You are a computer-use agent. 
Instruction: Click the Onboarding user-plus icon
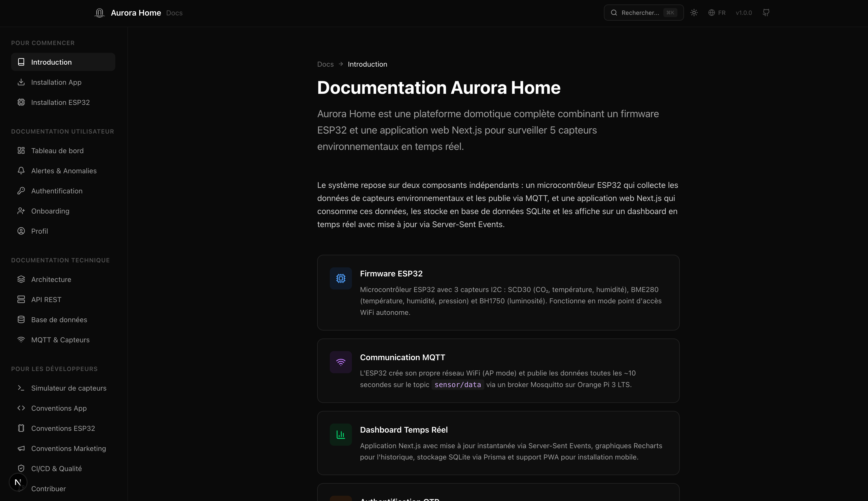point(21,211)
